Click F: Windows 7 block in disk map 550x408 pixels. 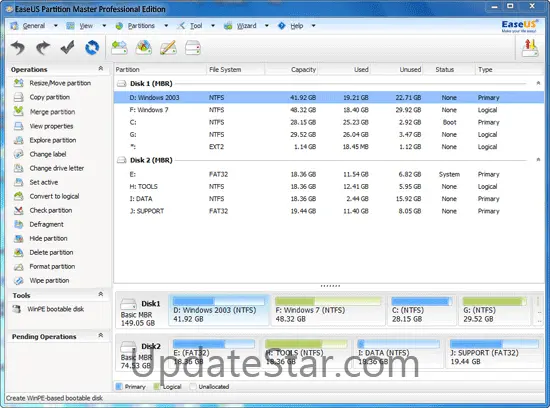(328, 310)
